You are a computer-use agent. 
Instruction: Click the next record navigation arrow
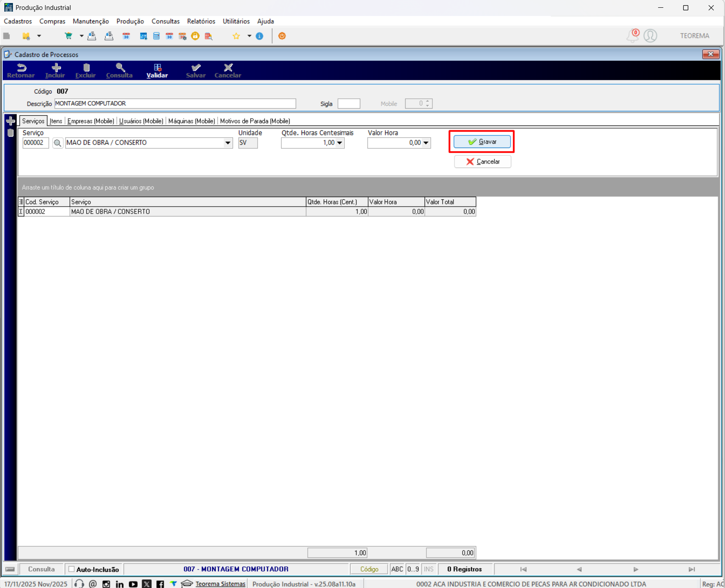point(636,569)
